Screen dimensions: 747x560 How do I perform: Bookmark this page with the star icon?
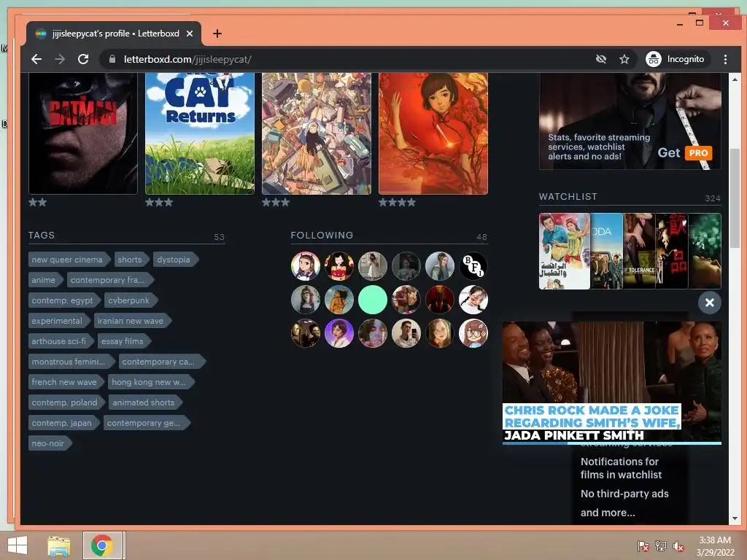click(624, 59)
